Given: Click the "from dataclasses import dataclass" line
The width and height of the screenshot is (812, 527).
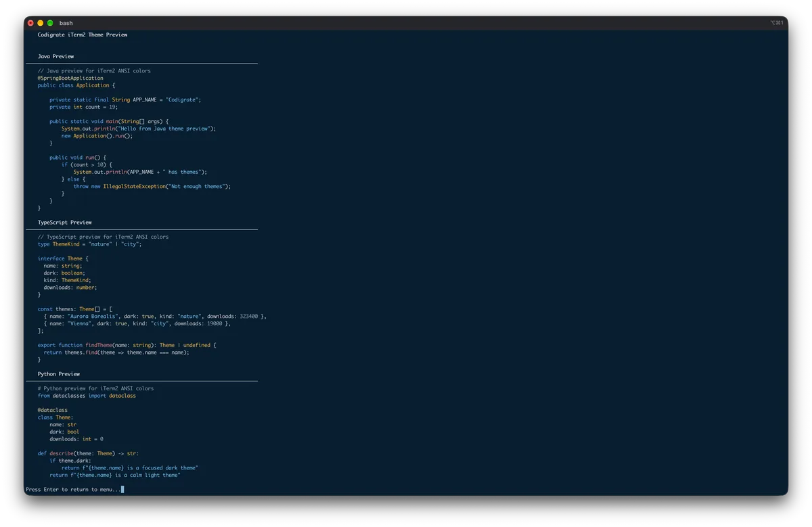Looking at the screenshot, I should (87, 396).
